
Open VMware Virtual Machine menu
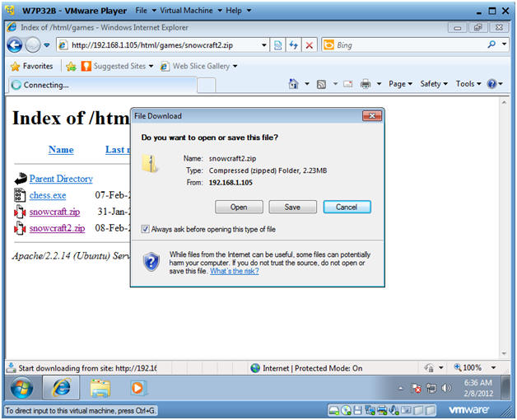pos(190,11)
